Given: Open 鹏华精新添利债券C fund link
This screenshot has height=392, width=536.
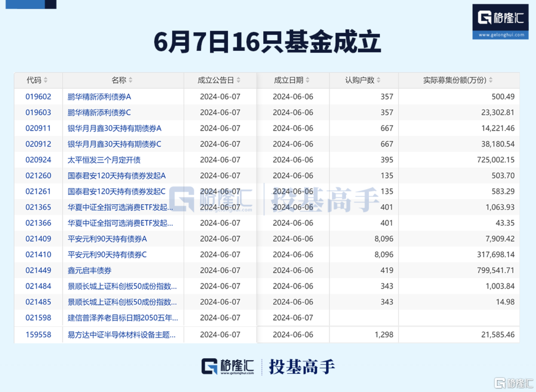Looking at the screenshot, I should click(x=99, y=112).
